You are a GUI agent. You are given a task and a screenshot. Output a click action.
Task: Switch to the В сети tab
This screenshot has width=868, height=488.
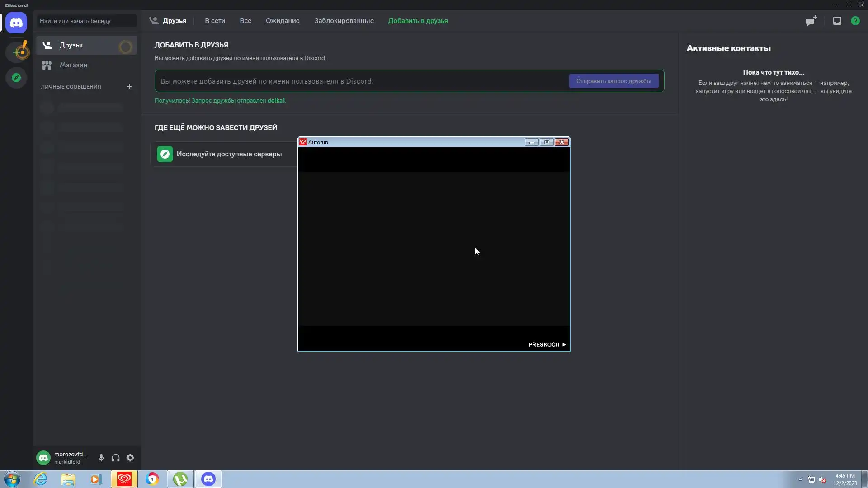pos(215,21)
